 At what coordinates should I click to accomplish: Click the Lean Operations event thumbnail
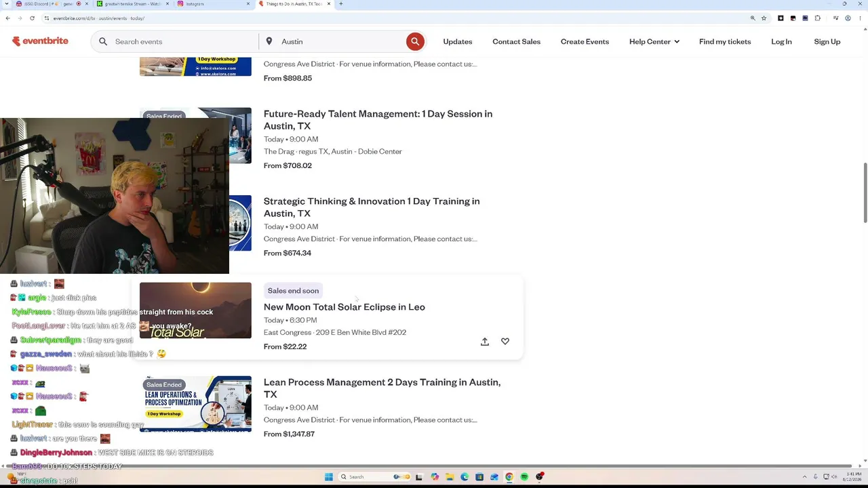[195, 404]
